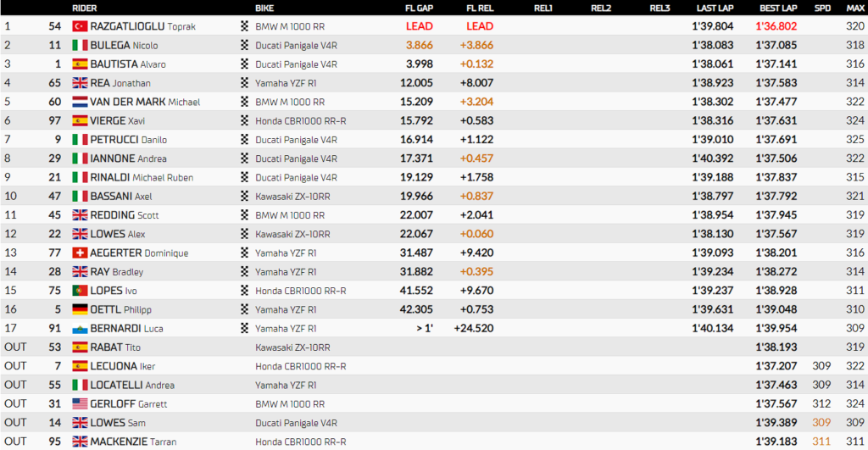Click the LAST LAP column header
The image size is (868, 450).
point(713,8)
